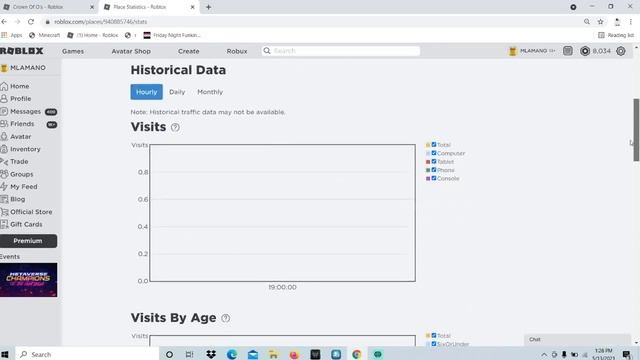Uncheck the Console series in Visits
Screen dimensions: 640x360
coord(434,178)
